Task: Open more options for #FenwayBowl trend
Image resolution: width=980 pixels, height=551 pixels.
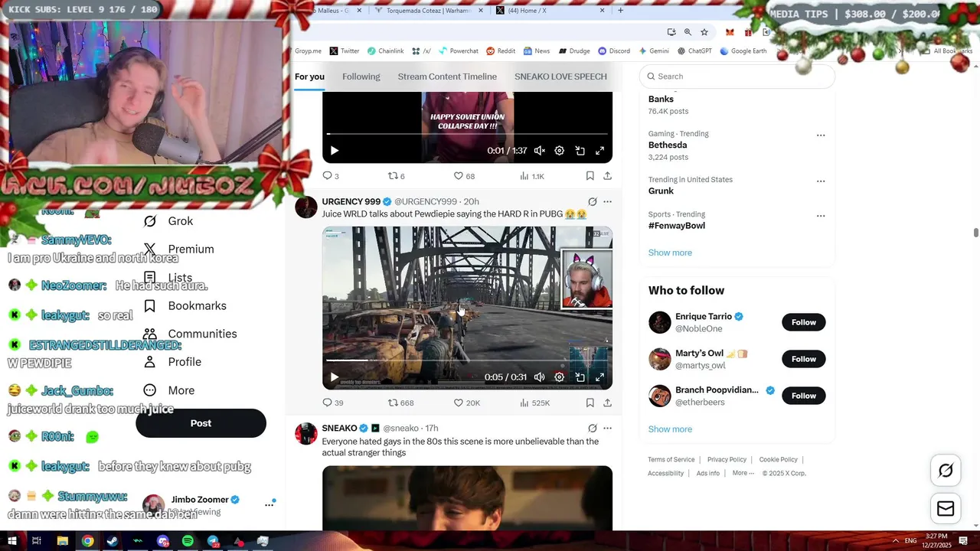Action: pyautogui.click(x=821, y=216)
